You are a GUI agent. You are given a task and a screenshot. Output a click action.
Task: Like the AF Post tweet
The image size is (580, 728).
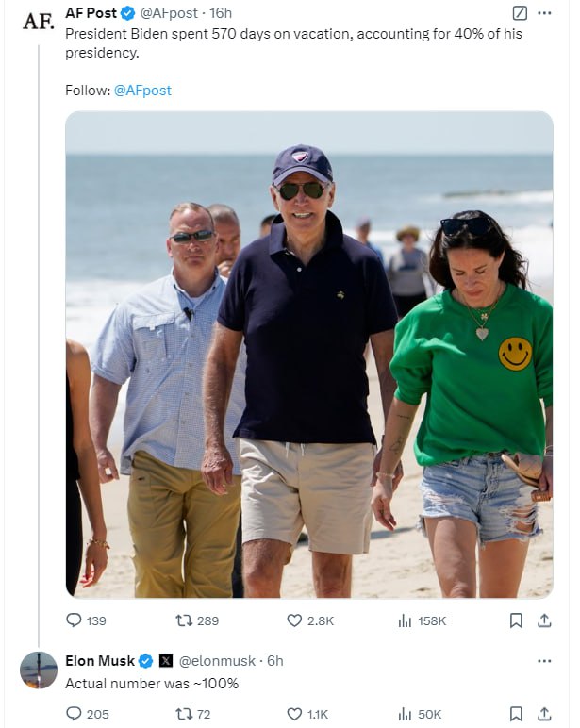293,620
